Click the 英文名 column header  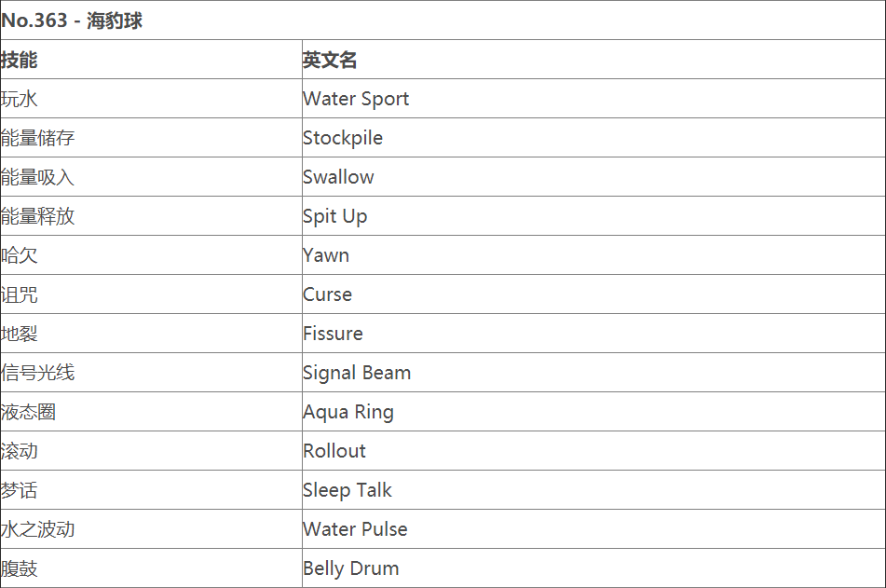click(330, 60)
